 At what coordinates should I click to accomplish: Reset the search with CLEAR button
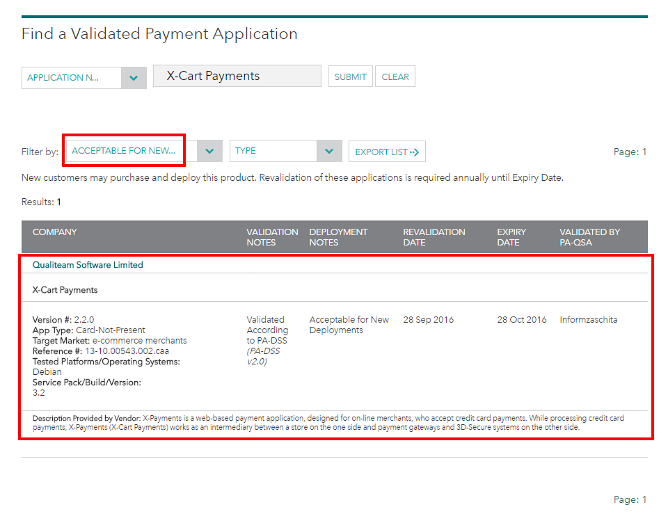[395, 77]
